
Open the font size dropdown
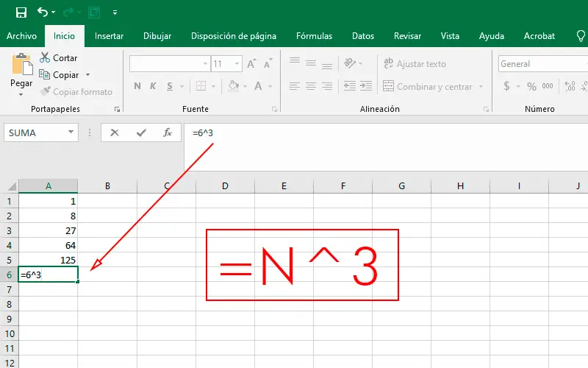[x=237, y=64]
